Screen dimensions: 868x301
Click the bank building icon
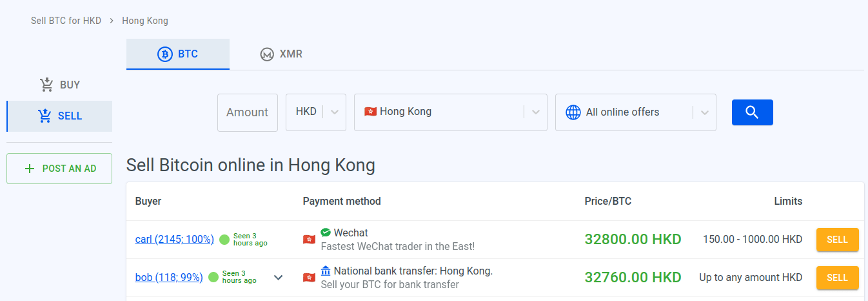click(x=326, y=271)
